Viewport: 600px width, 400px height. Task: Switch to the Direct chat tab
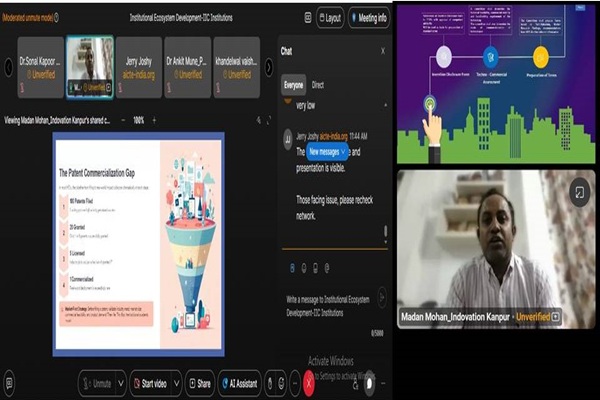318,86
